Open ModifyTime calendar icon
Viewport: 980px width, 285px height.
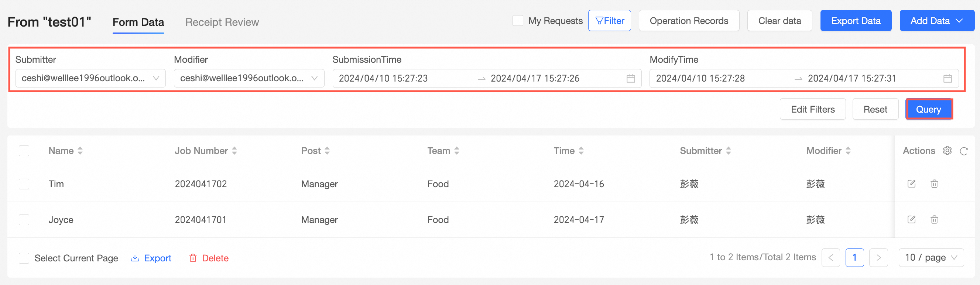click(947, 78)
